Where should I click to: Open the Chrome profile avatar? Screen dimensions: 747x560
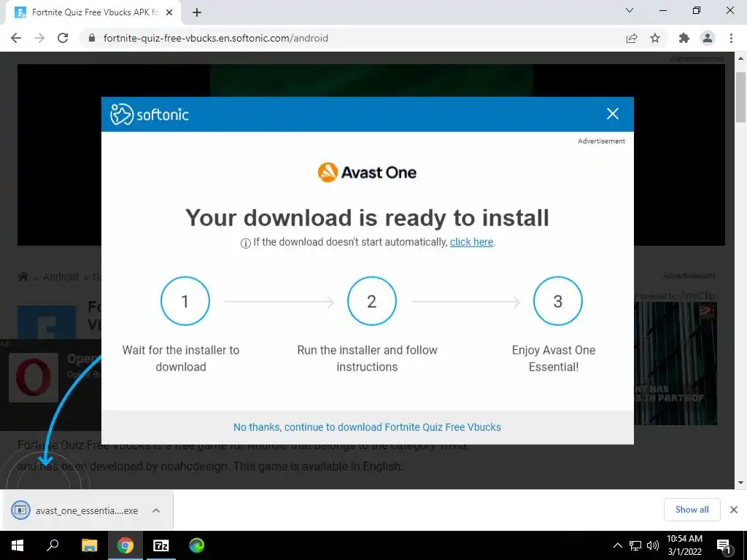click(708, 38)
